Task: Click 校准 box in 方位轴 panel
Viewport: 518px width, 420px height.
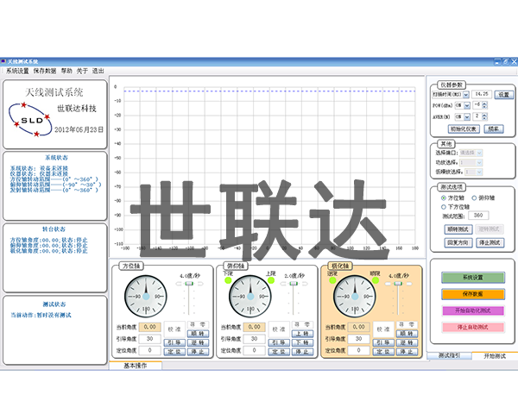Action: click(174, 329)
